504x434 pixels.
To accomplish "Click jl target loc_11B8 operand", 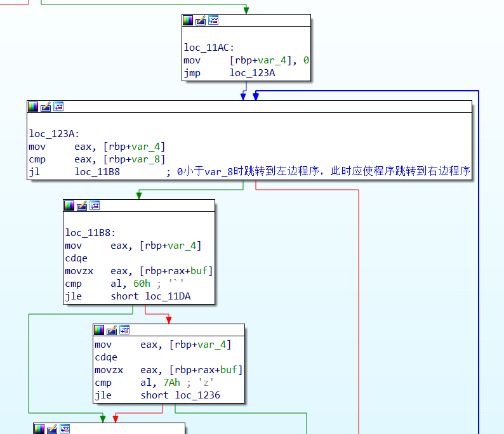I will [97, 172].
